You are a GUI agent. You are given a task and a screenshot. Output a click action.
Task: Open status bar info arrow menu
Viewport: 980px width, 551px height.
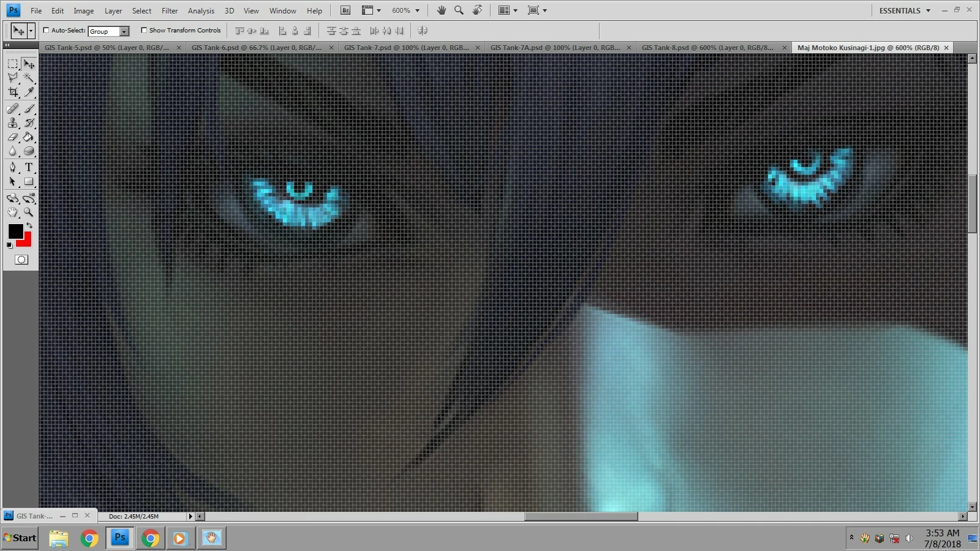190,517
